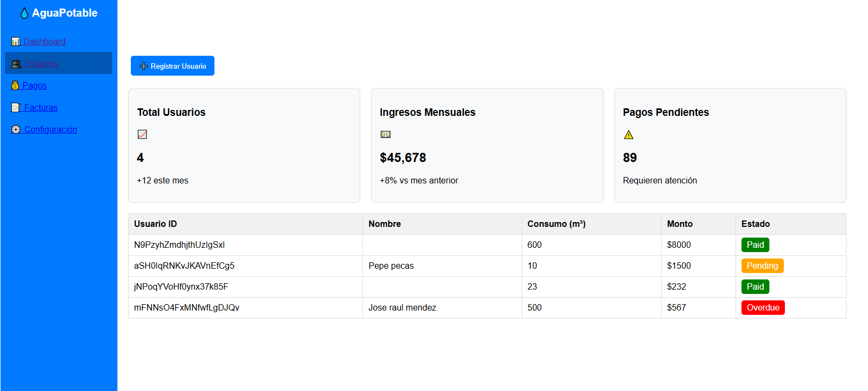Screen dimensions: 868x391
Task: Click the Usuario ID column header
Action: 155,224
